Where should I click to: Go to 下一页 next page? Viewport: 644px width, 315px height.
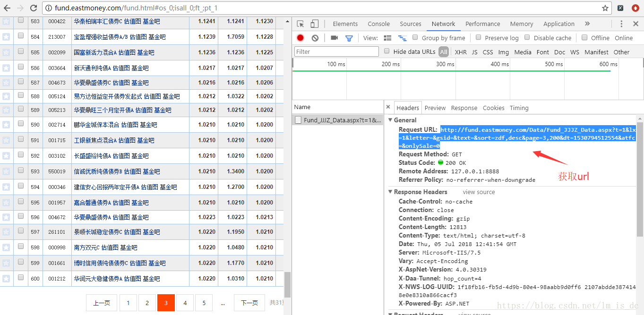[249, 303]
